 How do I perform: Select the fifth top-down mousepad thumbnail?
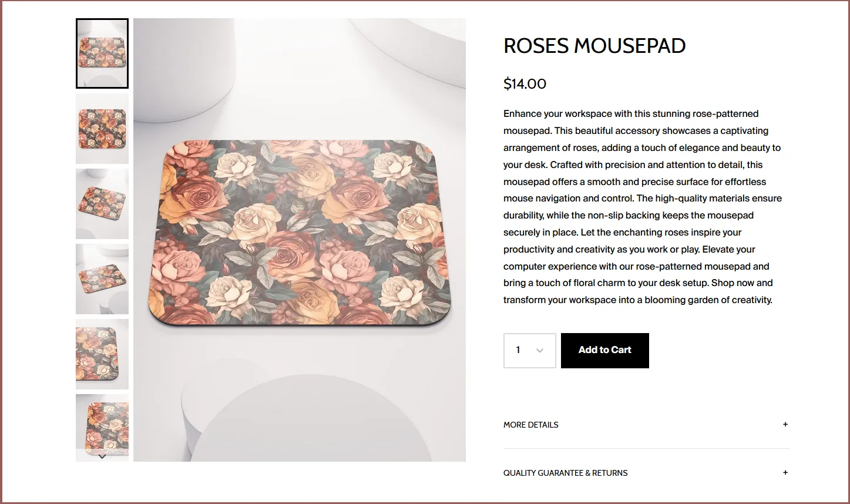click(102, 354)
